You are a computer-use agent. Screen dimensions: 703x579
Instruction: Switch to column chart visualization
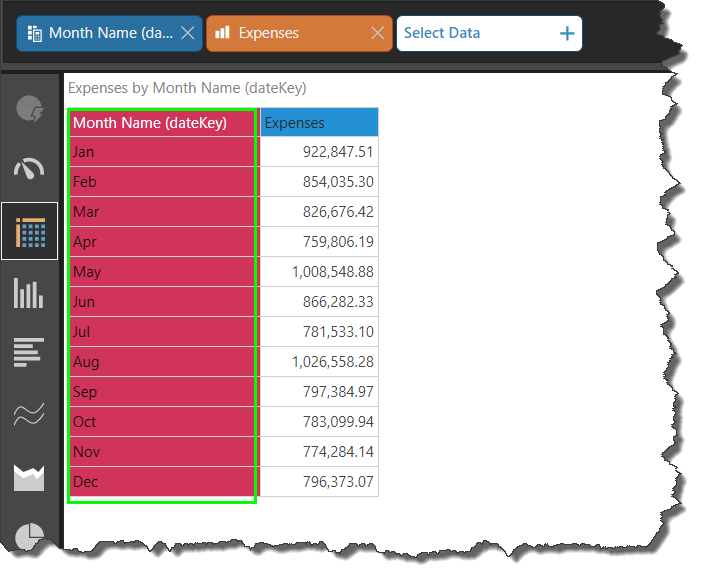click(x=30, y=293)
